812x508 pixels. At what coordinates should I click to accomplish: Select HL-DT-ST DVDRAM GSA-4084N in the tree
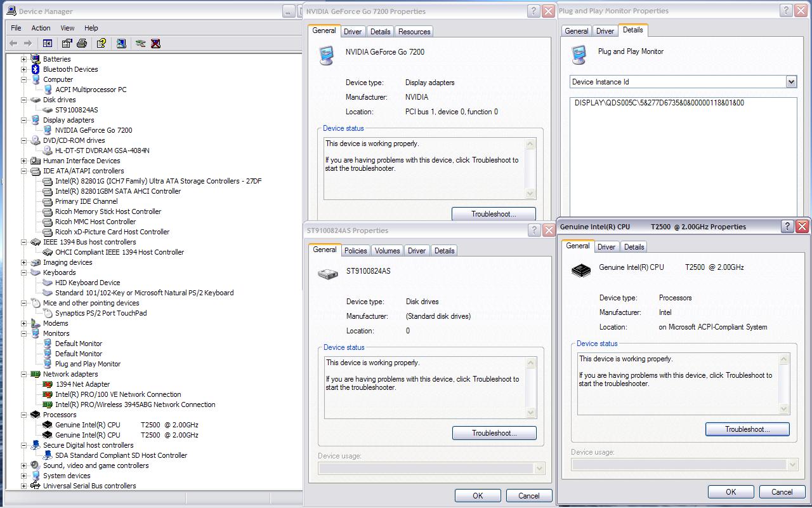(102, 150)
